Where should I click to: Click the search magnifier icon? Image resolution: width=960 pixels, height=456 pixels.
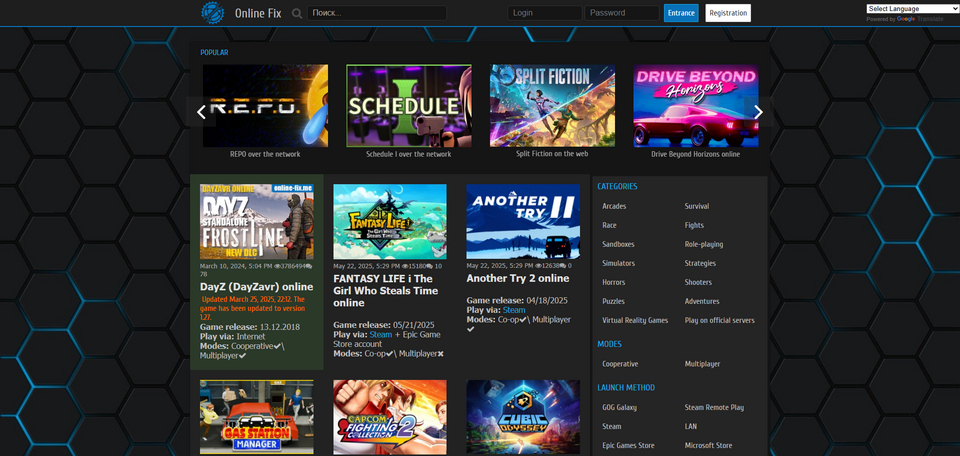(297, 13)
